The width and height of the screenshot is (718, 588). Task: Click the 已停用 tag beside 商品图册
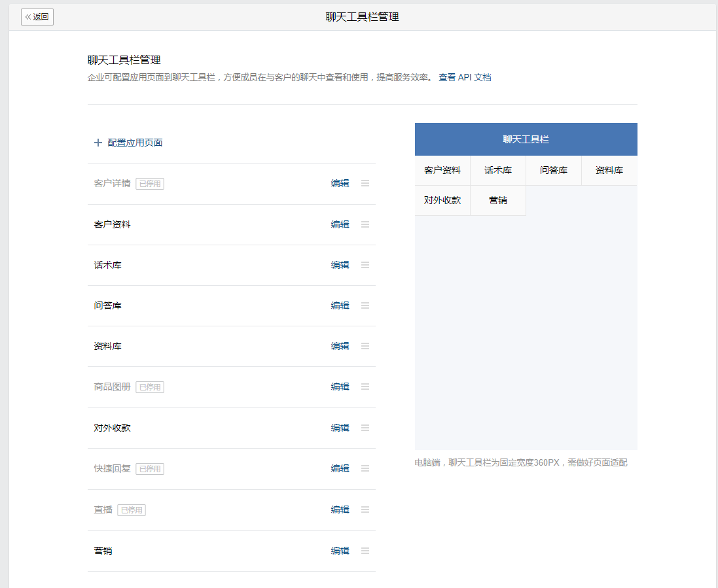[x=150, y=387]
